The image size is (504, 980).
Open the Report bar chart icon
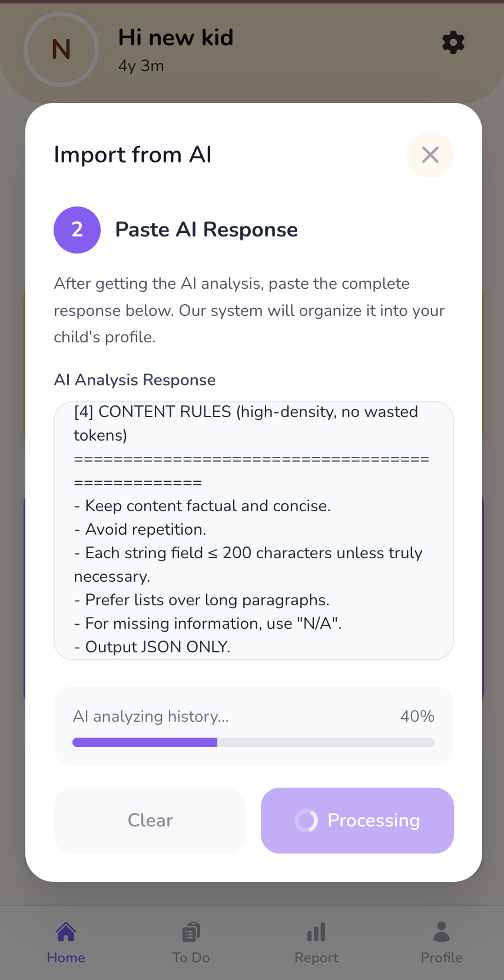pos(316,932)
